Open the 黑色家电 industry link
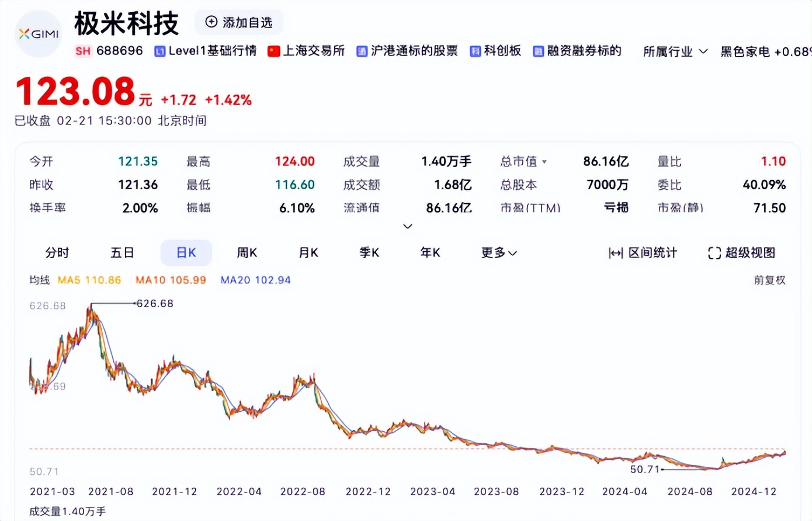The image size is (812, 521). (x=765, y=51)
